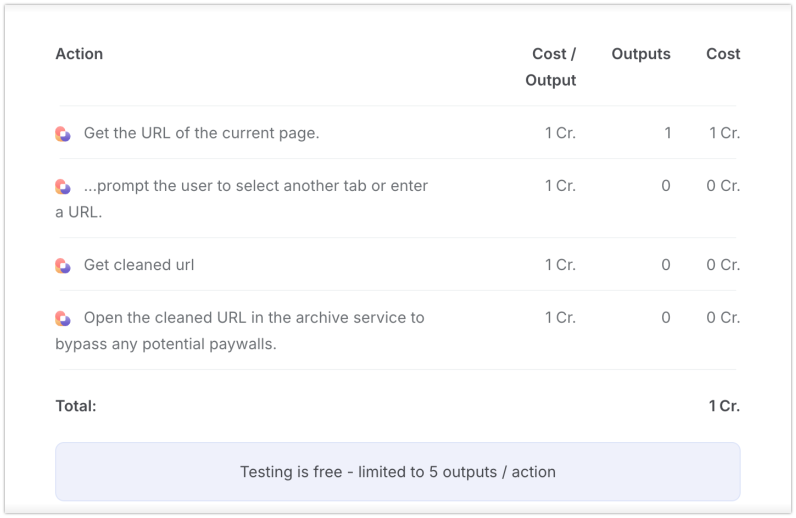Click the total cost value '1 Cr.'
This screenshot has width=796, height=518.
pyautogui.click(x=724, y=406)
